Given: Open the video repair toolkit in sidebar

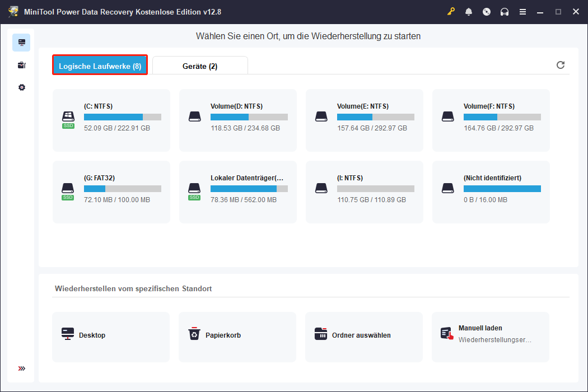Looking at the screenshot, I should pos(21,64).
